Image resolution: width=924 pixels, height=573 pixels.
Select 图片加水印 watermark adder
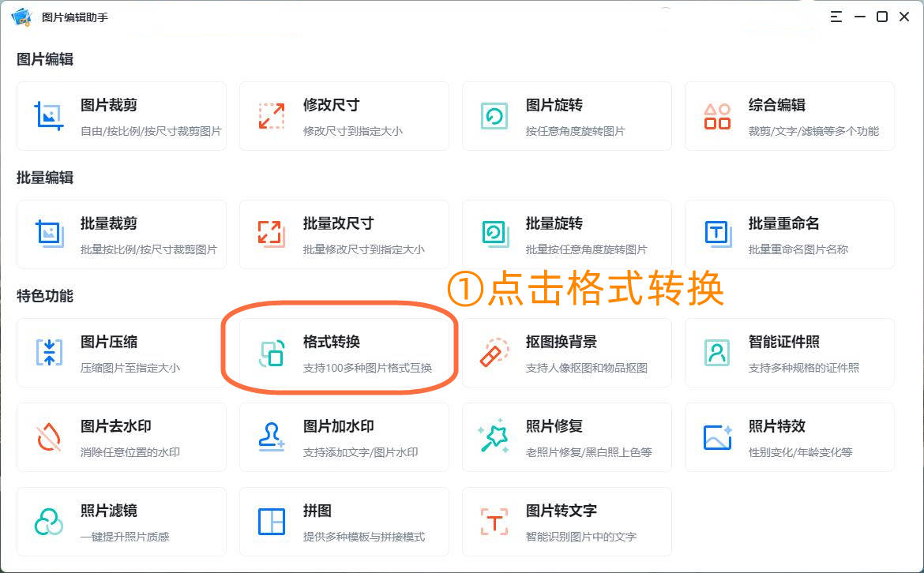(x=344, y=437)
